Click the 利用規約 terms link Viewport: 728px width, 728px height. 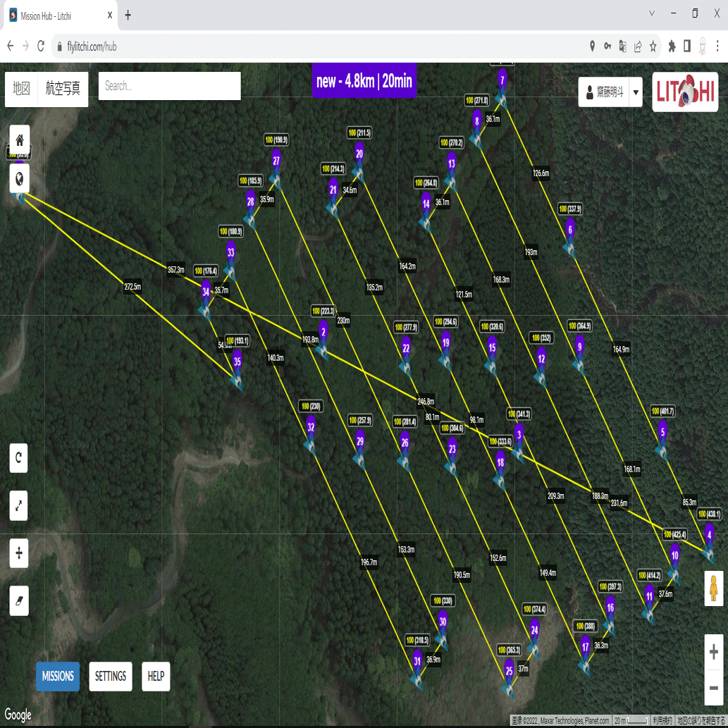662,720
